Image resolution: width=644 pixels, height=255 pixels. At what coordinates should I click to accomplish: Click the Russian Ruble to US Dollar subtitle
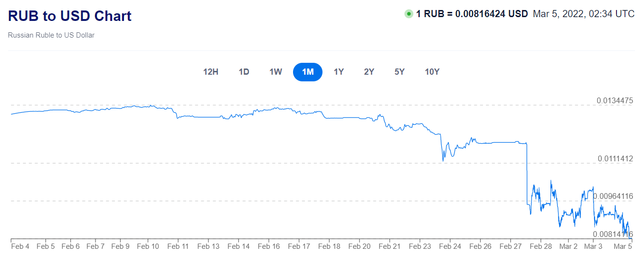(x=51, y=35)
